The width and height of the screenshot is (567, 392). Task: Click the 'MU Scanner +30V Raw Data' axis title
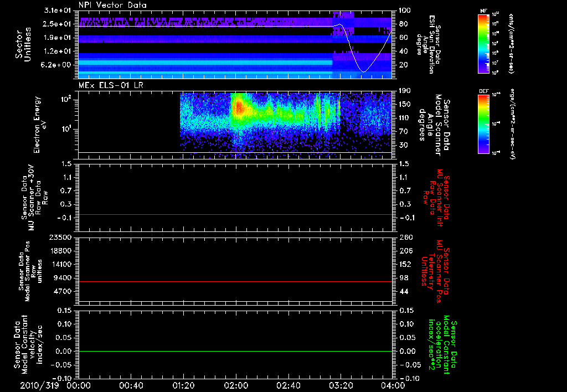[x=35, y=198]
